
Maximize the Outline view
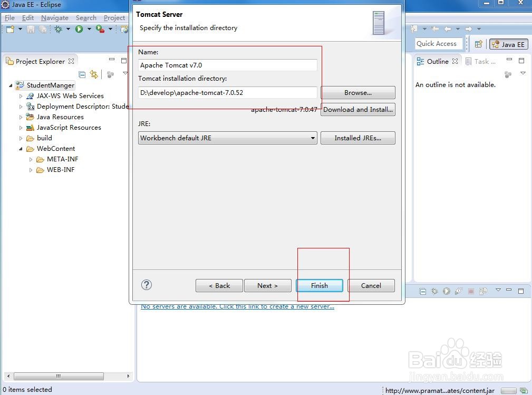[x=521, y=61]
